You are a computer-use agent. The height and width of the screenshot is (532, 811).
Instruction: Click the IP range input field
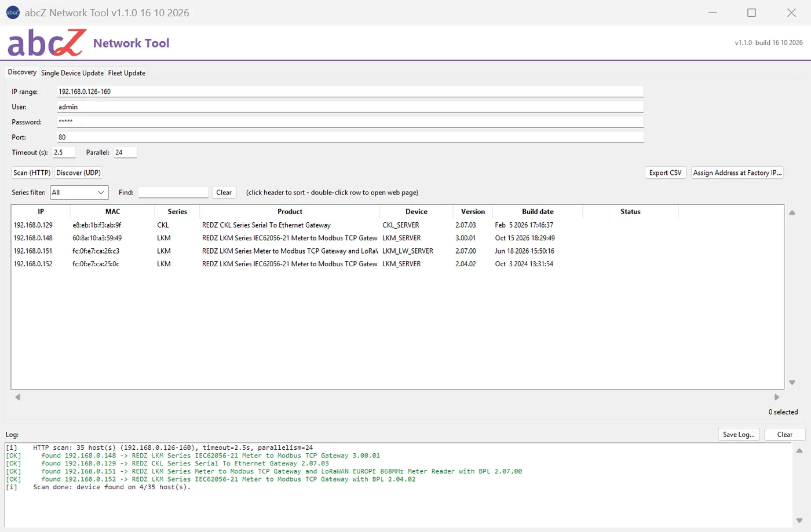coord(350,91)
